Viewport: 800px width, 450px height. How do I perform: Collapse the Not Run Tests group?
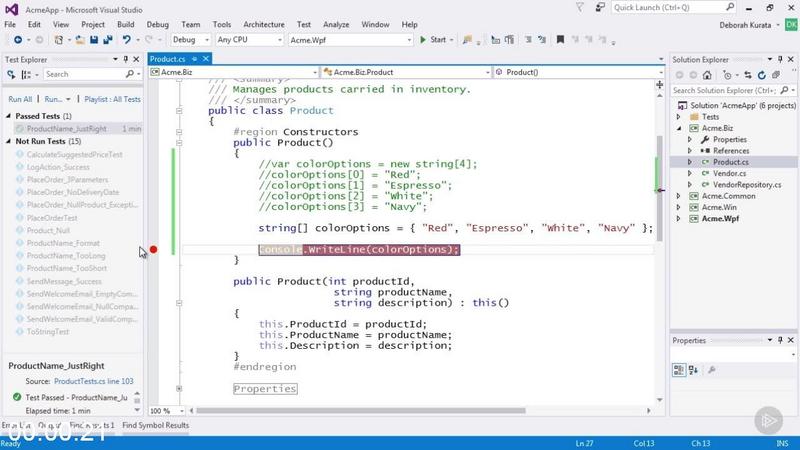tap(9, 141)
